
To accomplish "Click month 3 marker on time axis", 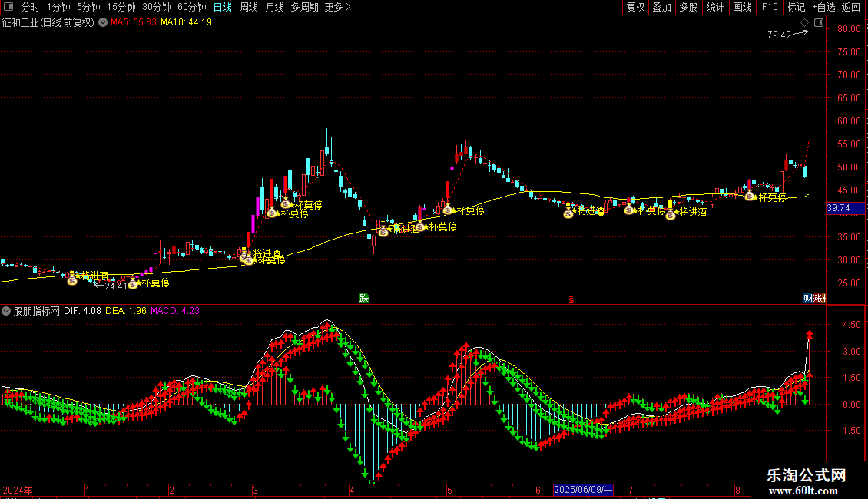I will (255, 490).
